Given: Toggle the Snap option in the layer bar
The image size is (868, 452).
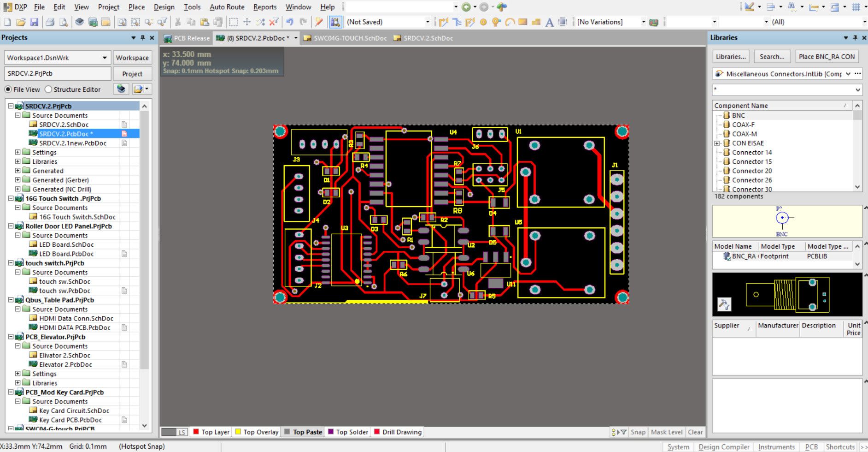Looking at the screenshot, I should pyautogui.click(x=638, y=432).
